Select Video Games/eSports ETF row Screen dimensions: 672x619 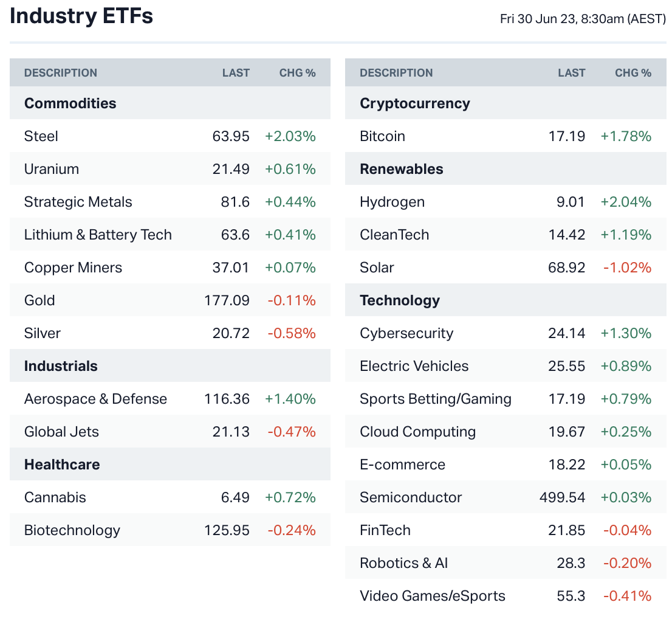[x=432, y=596]
